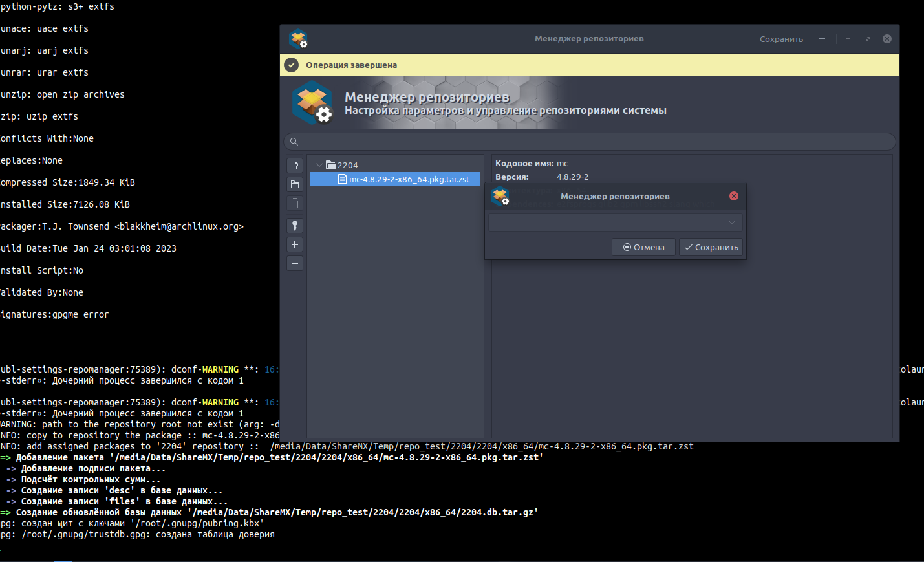Image resolution: width=924 pixels, height=562 pixels.
Task: Click the key signing icon
Action: click(x=295, y=226)
